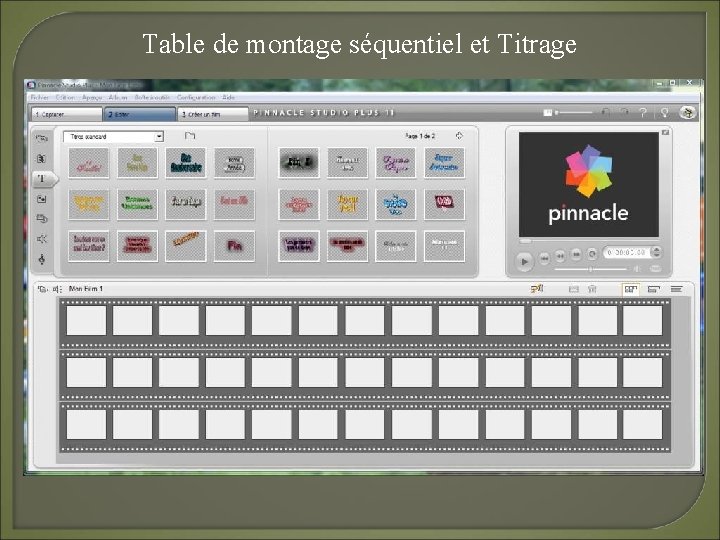The width and height of the screenshot is (720, 540).
Task: Open the photos album tab
Action: 41,199
